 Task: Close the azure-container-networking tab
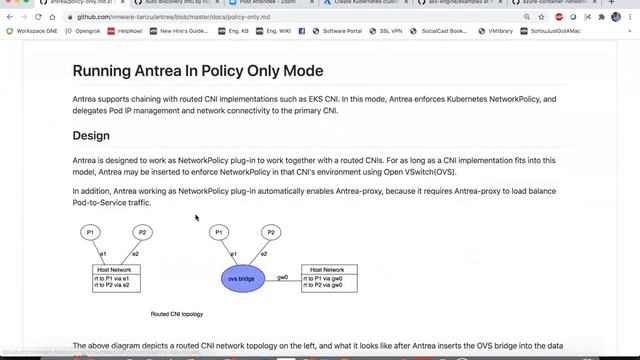coord(594,2)
